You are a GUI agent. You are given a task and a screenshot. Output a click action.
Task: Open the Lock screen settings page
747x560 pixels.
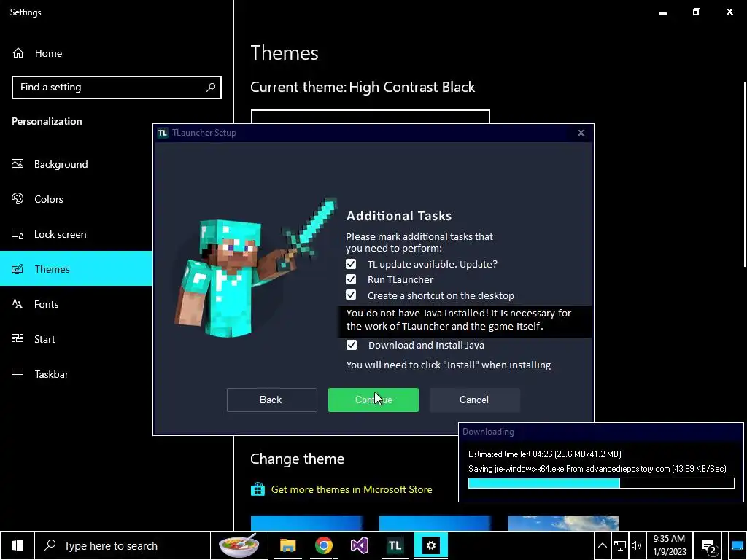point(76,234)
